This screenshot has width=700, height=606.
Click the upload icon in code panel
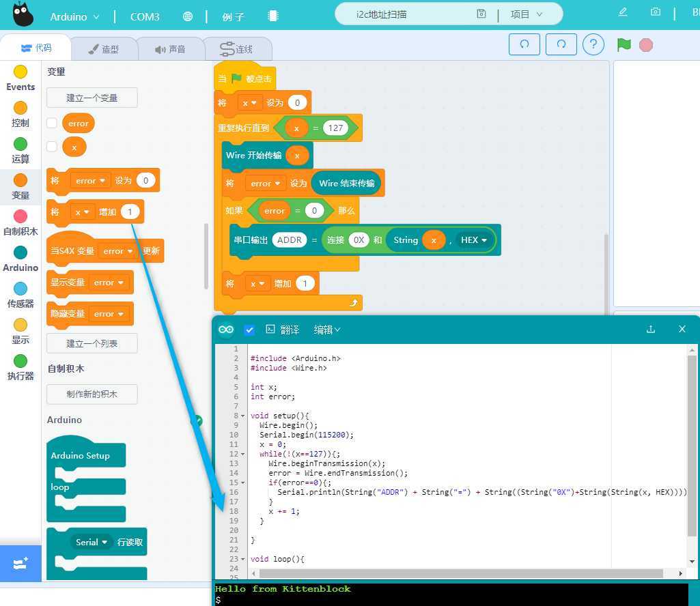click(x=651, y=329)
